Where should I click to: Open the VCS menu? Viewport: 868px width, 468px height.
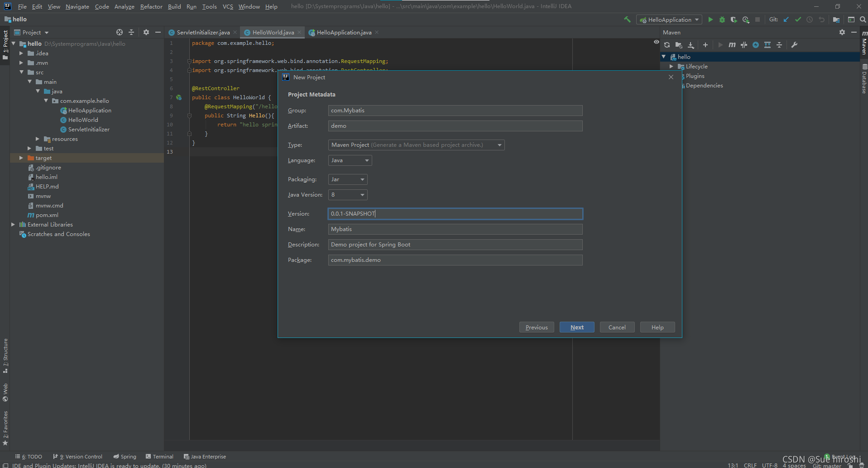228,6
